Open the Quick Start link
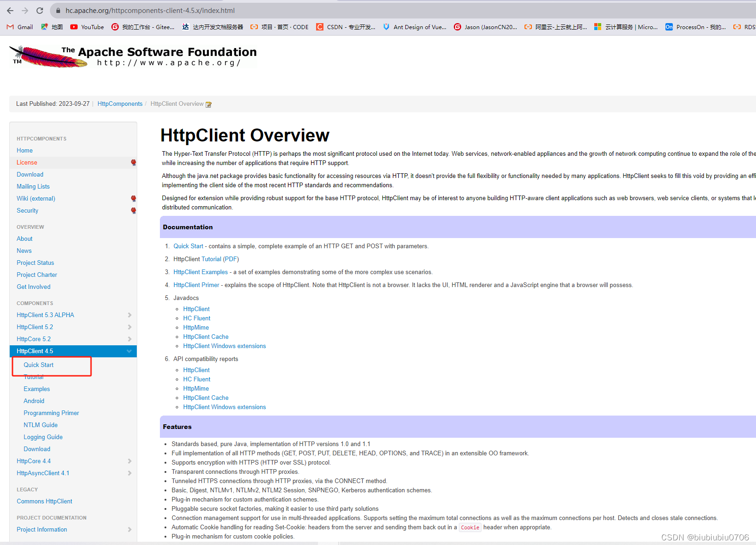 click(188, 246)
